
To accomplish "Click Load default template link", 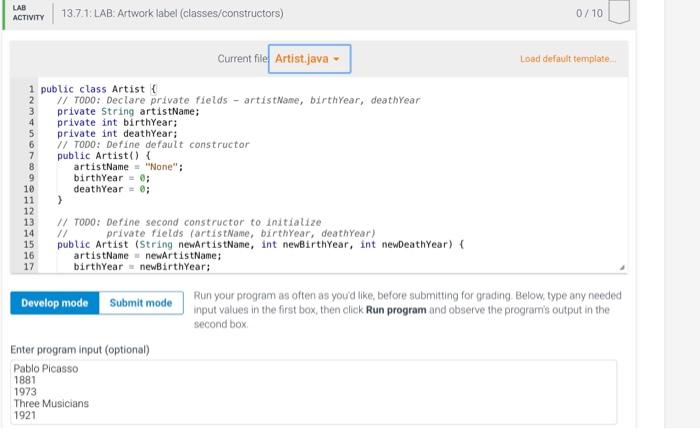I will click(x=567, y=59).
